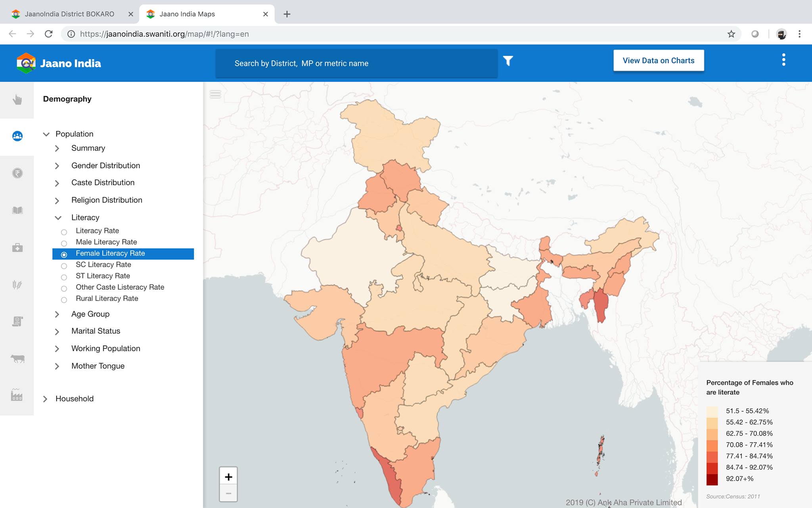This screenshot has width=812, height=508.
Task: Open the three-dot menu top right
Action: pos(783,60)
